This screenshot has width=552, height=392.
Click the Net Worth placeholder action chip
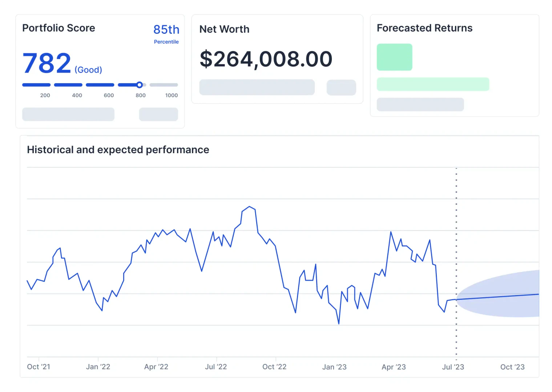click(x=341, y=87)
